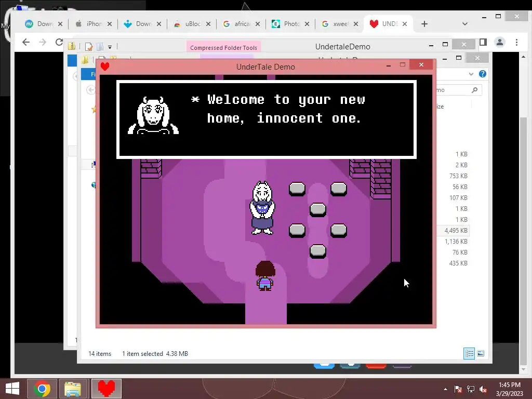The width and height of the screenshot is (532, 399).
Task: Select the file sized 753 KB
Action: pyautogui.click(x=458, y=176)
